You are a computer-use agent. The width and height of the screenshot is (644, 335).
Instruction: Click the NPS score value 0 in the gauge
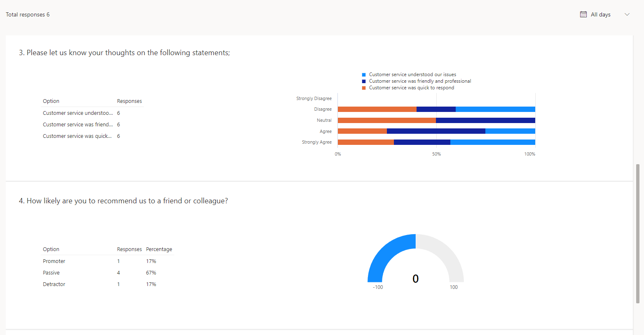point(416,279)
